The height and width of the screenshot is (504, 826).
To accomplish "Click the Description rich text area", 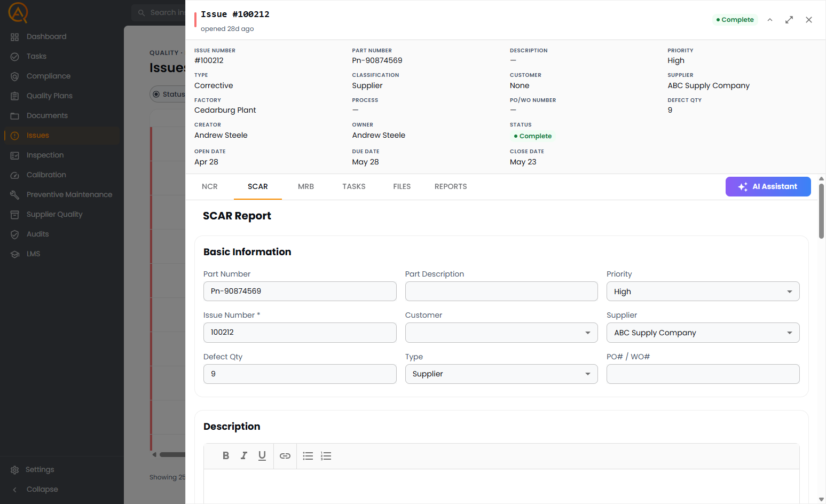I will 501,486.
